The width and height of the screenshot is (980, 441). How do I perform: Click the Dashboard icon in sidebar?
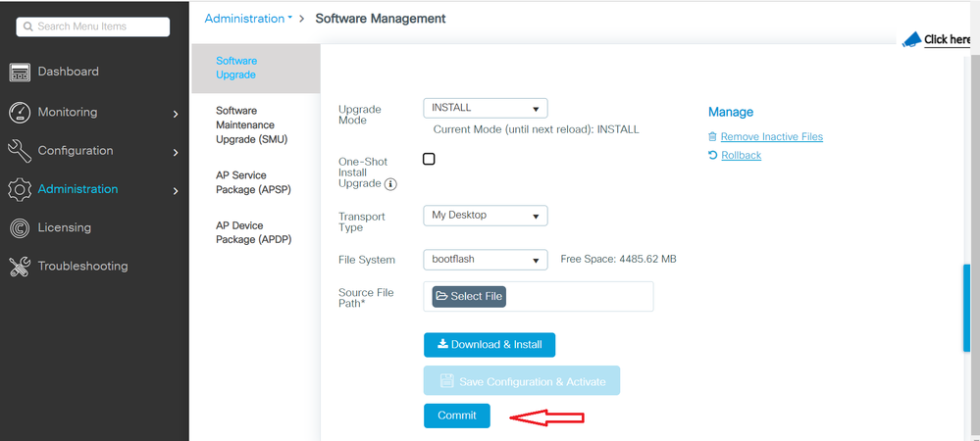click(20, 73)
